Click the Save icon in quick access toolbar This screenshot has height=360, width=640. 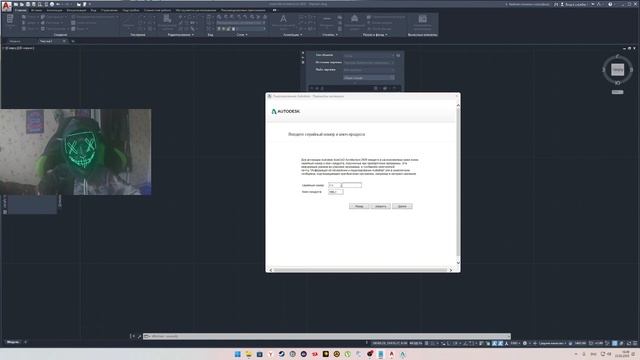coord(28,4)
